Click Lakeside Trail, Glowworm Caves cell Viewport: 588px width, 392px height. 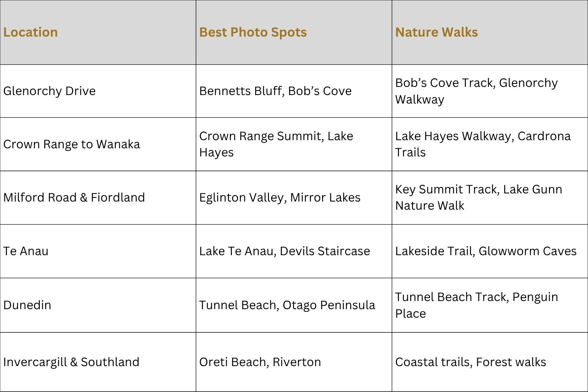[x=490, y=251]
